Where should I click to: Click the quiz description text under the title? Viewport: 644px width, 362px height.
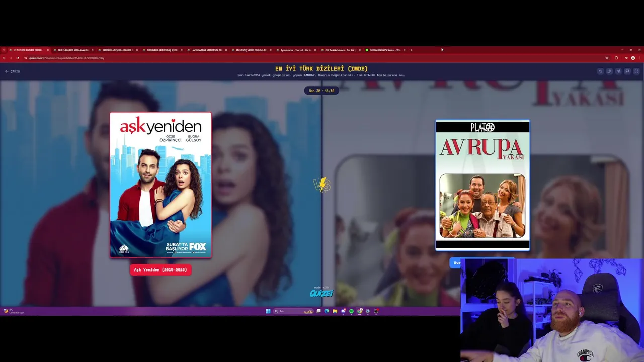coord(321,75)
